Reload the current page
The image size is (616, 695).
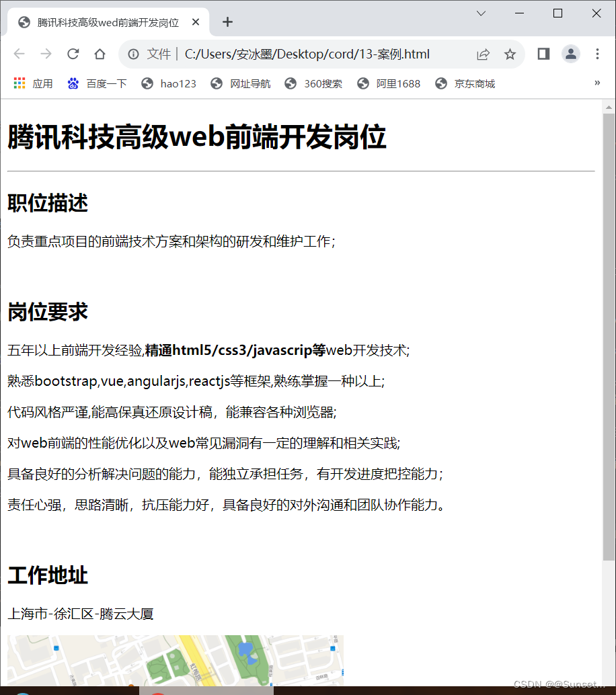73,54
